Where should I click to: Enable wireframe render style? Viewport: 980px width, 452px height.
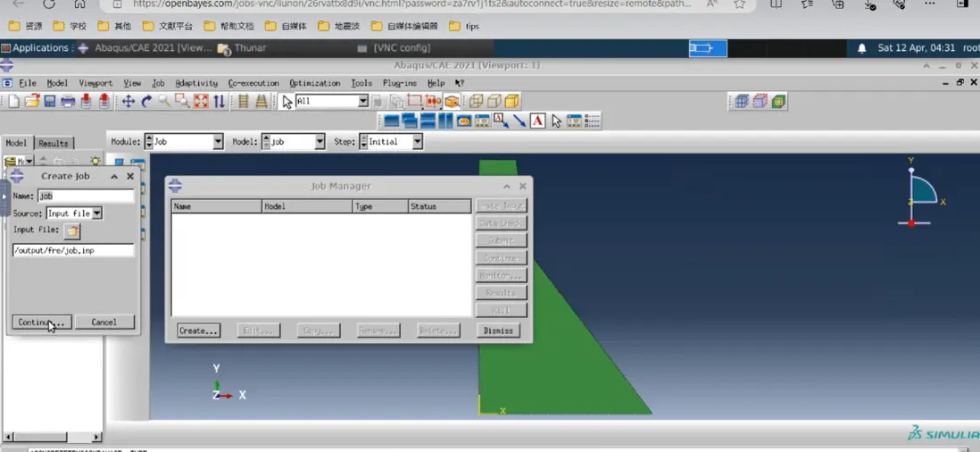coord(477,101)
